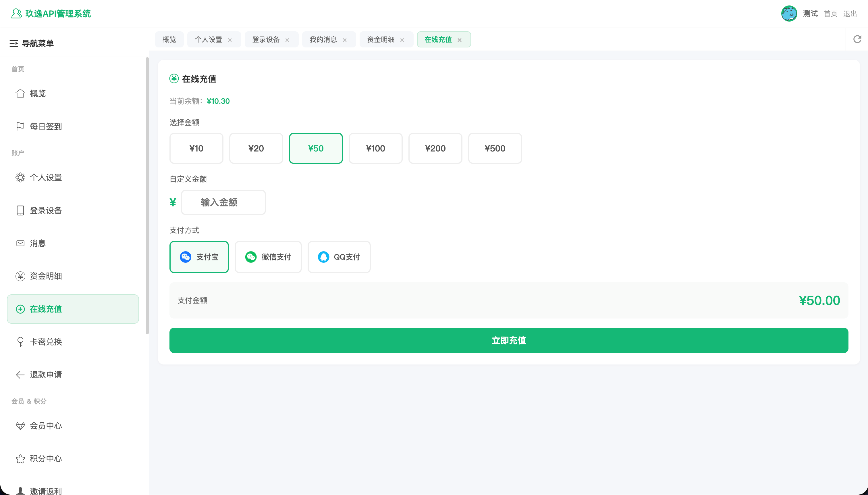This screenshot has width=868, height=495.
Task: Click the 测试 username in header
Action: [x=810, y=14]
